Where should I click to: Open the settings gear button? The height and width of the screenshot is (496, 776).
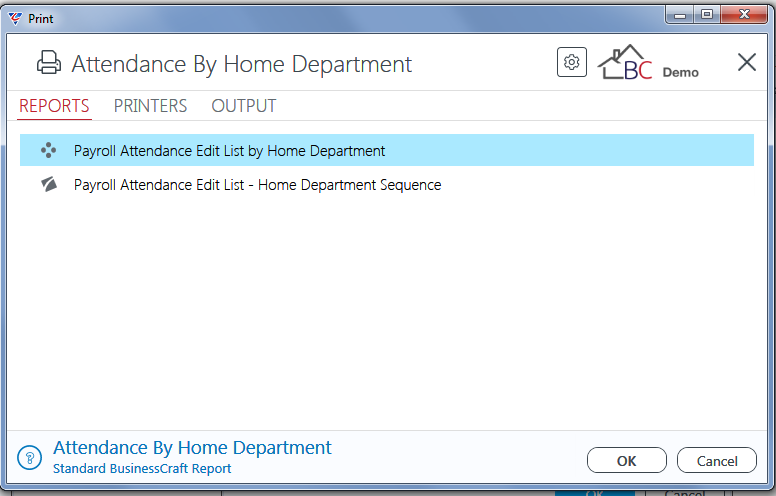pyautogui.click(x=572, y=62)
